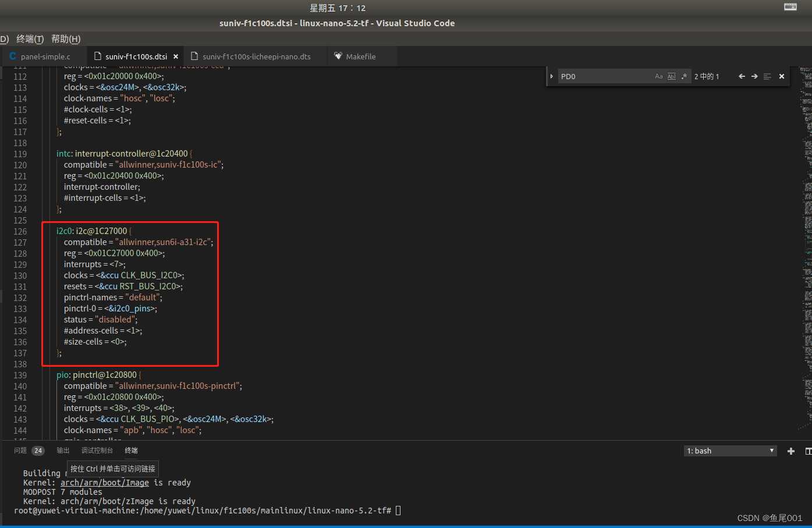Go to next match in find widget
812x528 pixels.
754,76
